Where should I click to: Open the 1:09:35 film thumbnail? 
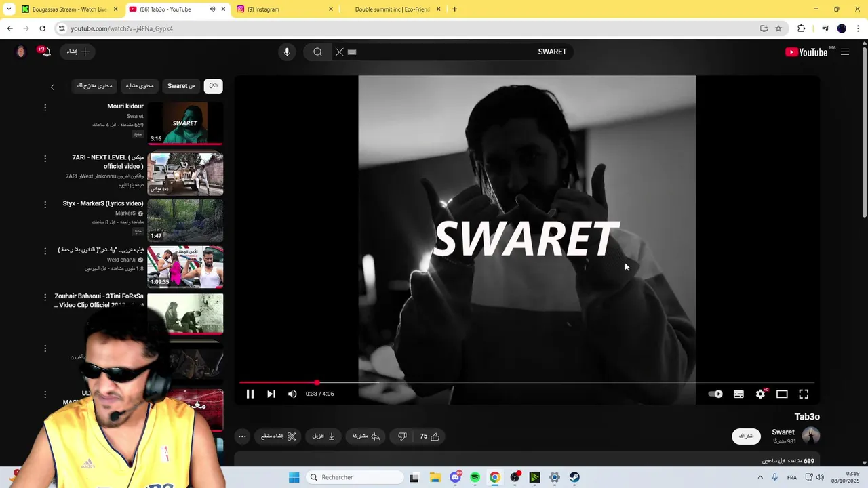tap(185, 267)
